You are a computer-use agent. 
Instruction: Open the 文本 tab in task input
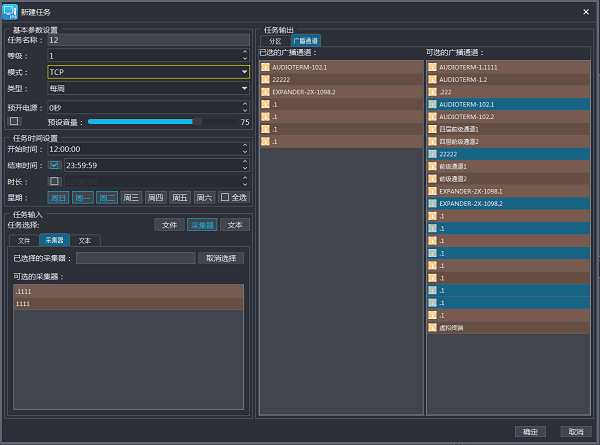click(85, 240)
